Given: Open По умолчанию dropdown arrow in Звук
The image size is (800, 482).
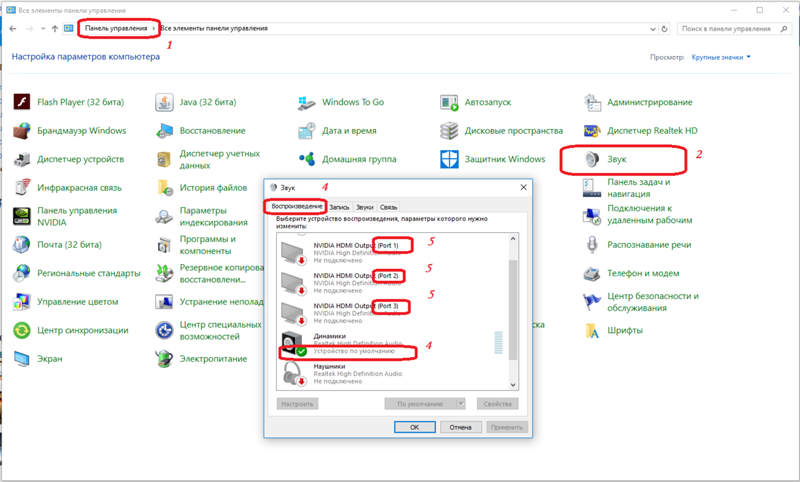Looking at the screenshot, I should click(x=461, y=404).
